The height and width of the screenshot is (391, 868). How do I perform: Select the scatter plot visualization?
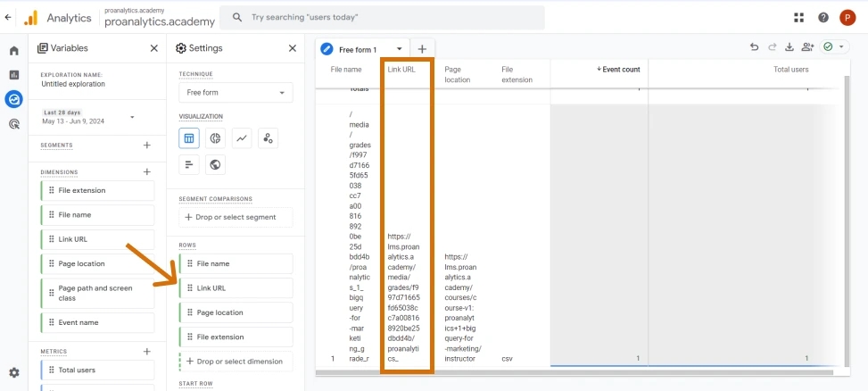(268, 138)
